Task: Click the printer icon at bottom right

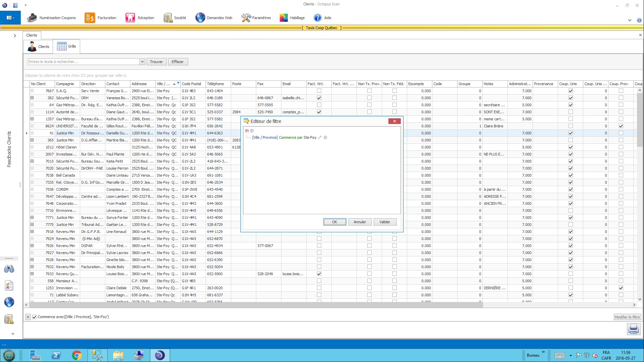Action: [634, 329]
